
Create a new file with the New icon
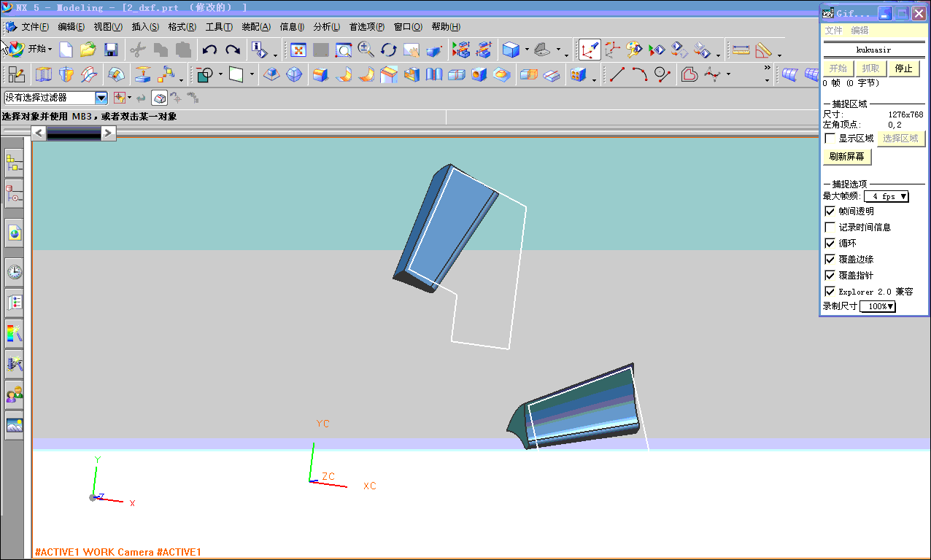pyautogui.click(x=66, y=50)
